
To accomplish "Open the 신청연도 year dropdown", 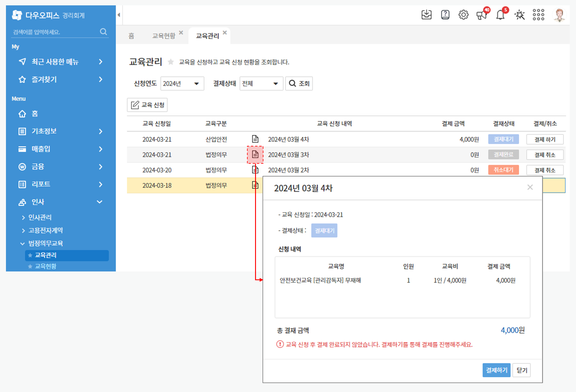I will (182, 83).
